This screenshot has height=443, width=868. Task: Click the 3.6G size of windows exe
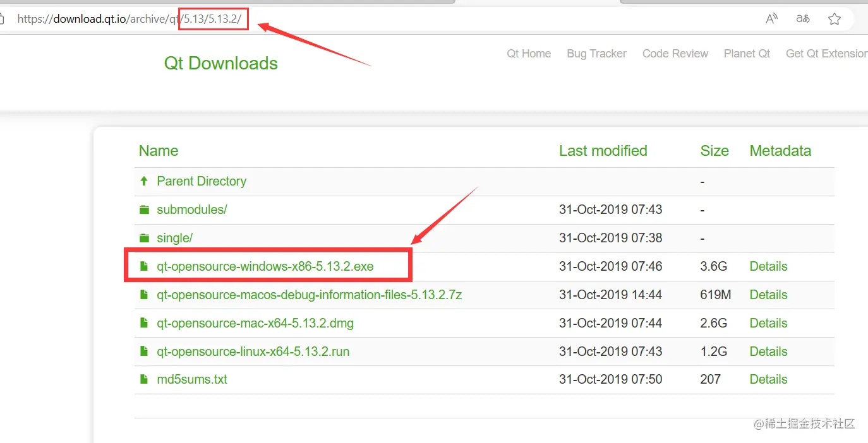click(x=714, y=266)
